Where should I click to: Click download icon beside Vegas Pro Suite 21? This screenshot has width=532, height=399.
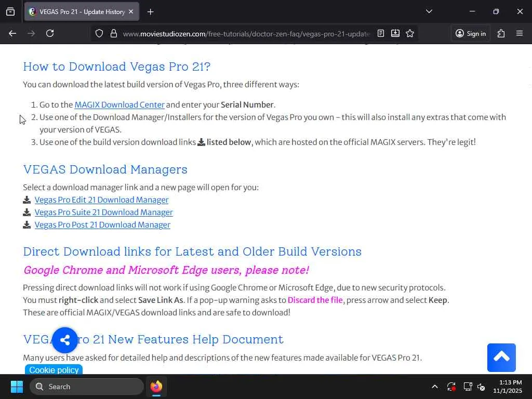pos(27,212)
